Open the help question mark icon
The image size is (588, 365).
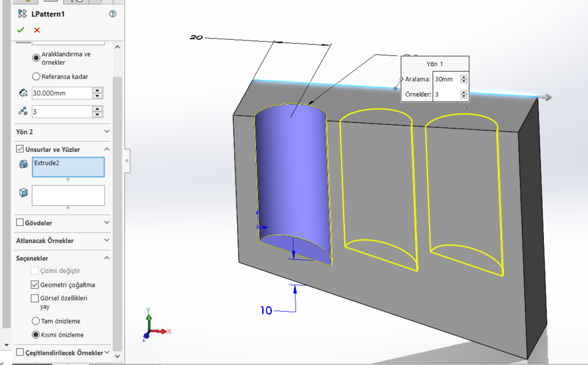[111, 14]
